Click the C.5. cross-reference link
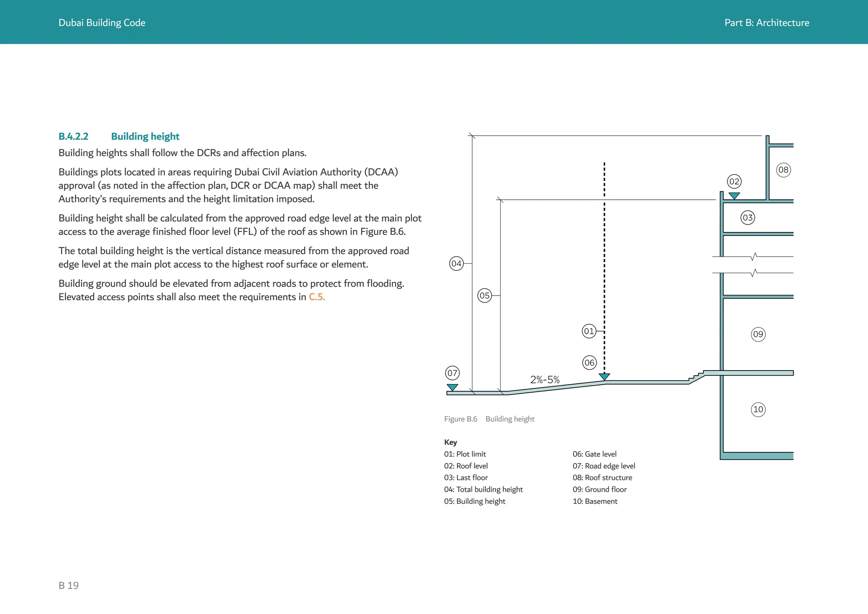 [317, 297]
